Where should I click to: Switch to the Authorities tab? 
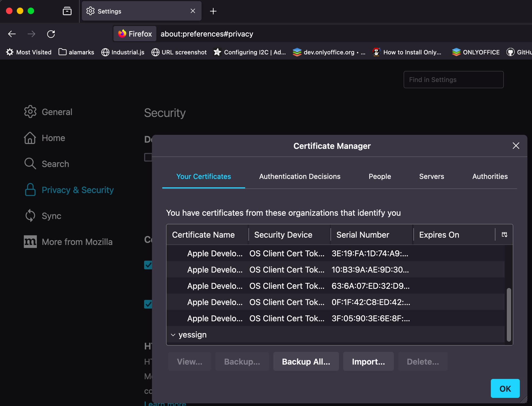pos(490,176)
